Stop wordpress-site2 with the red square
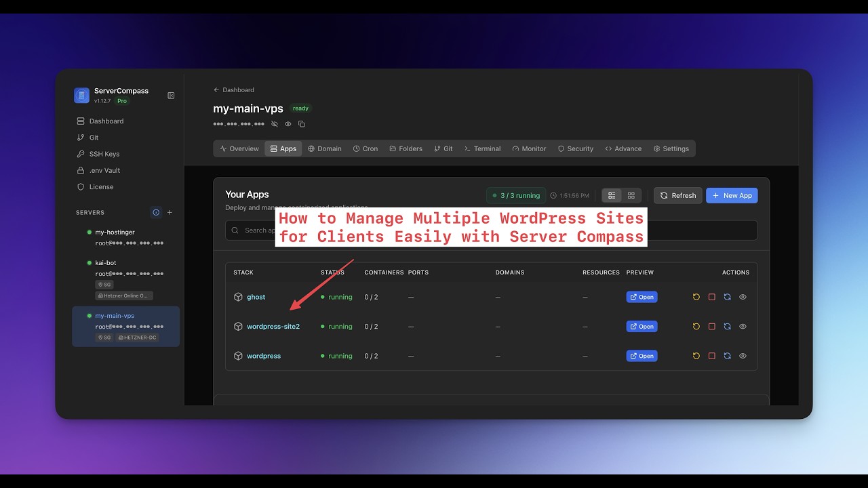868x488 pixels. 712,327
